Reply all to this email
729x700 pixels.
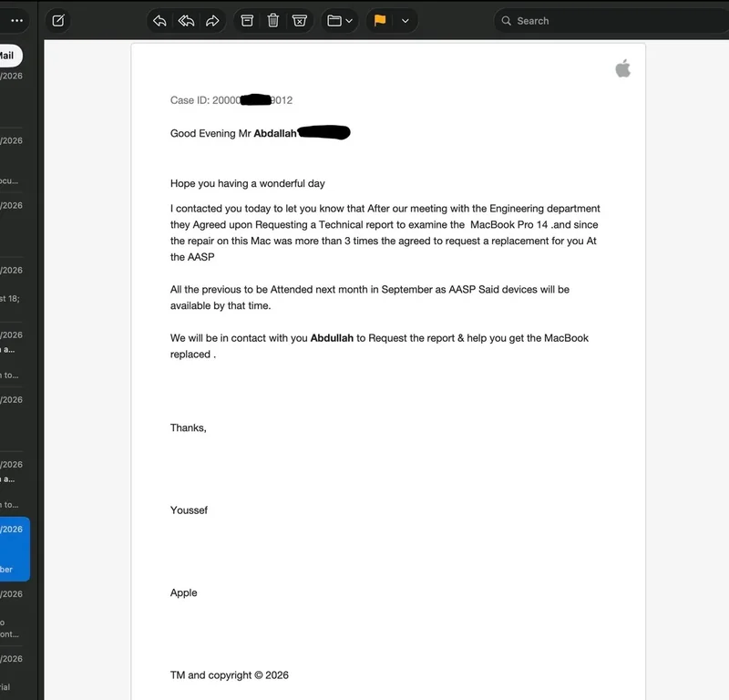tap(186, 20)
